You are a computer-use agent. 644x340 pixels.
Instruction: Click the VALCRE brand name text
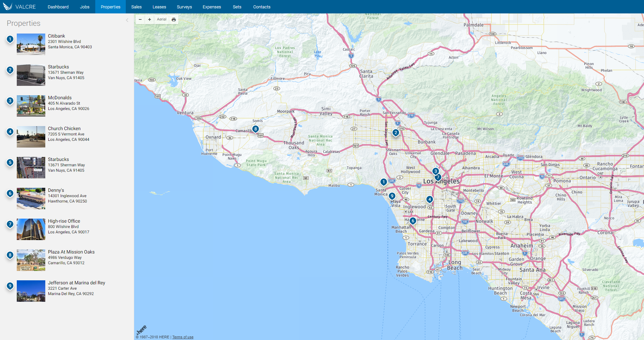coord(25,7)
